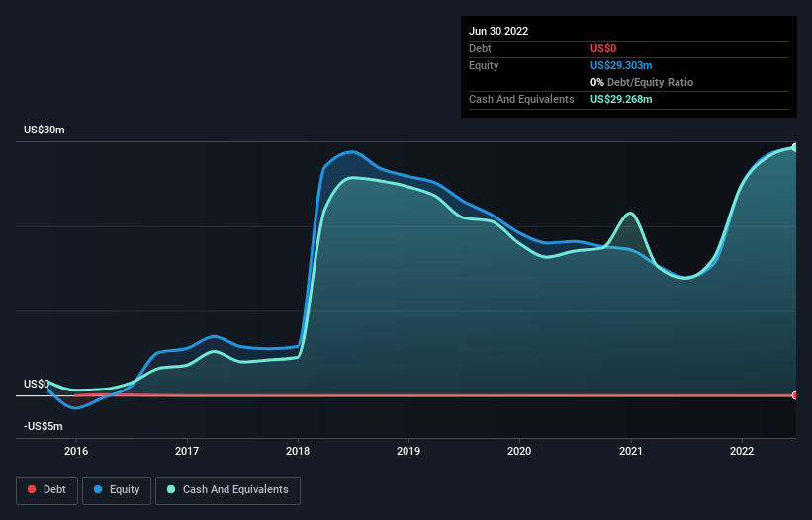This screenshot has height=520, width=812.
Task: Toggle Cash And Equivalents legend button
Action: pos(227,490)
